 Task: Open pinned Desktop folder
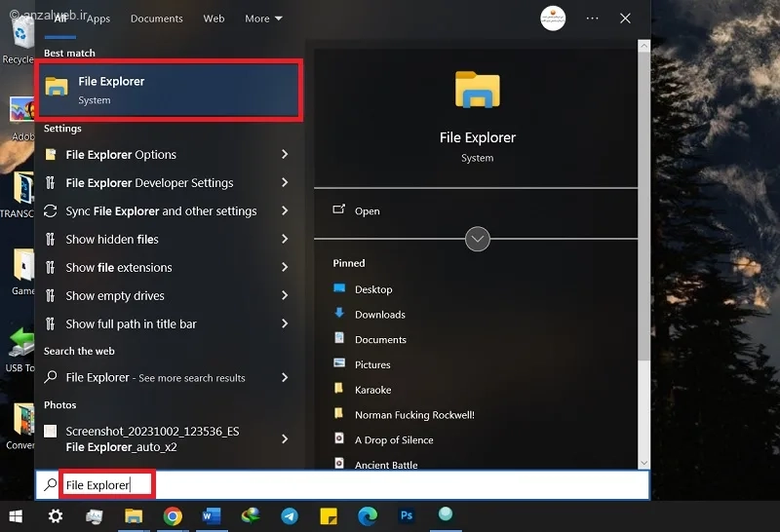pos(373,289)
